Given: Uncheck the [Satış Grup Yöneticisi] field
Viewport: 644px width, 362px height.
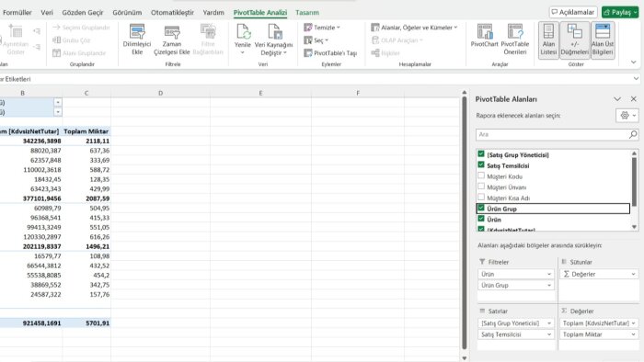Looking at the screenshot, I should (481, 154).
